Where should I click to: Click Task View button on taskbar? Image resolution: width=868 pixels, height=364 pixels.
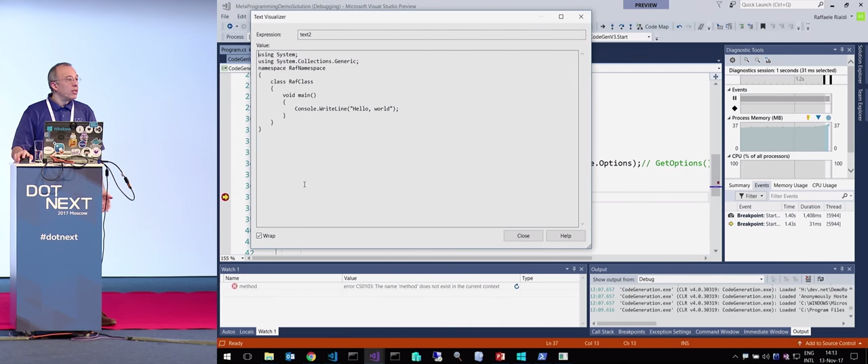(x=248, y=357)
